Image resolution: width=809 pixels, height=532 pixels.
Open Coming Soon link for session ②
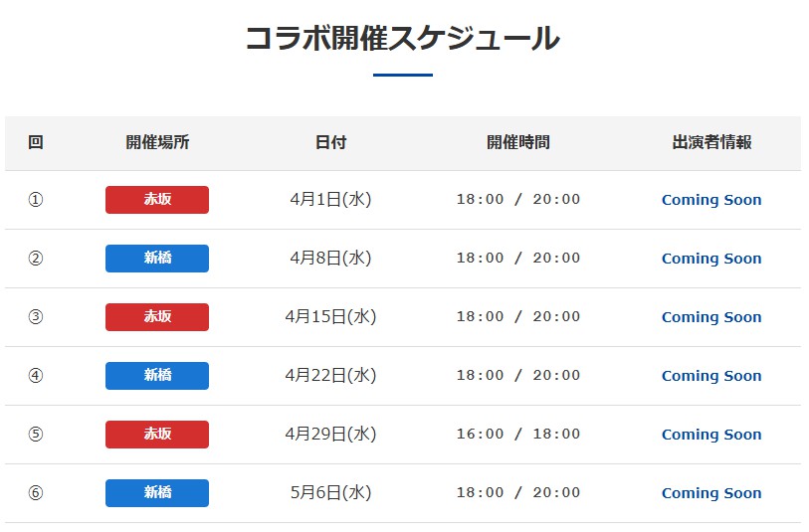click(x=711, y=259)
